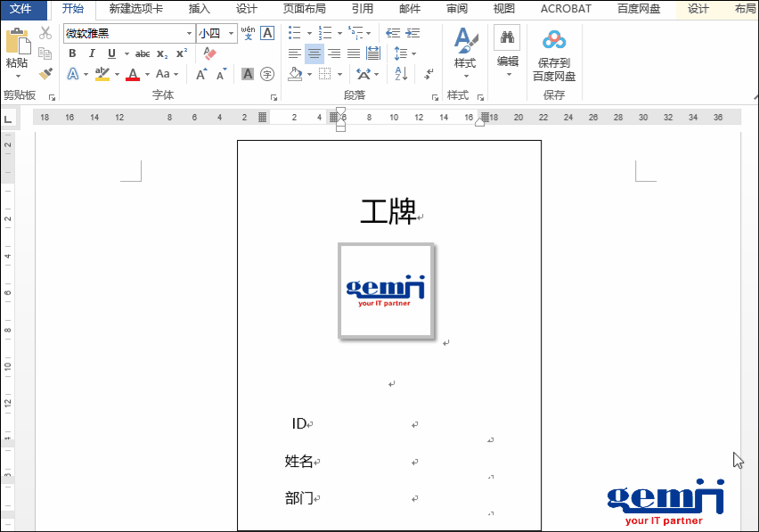Click the bullet list icon

[x=294, y=33]
